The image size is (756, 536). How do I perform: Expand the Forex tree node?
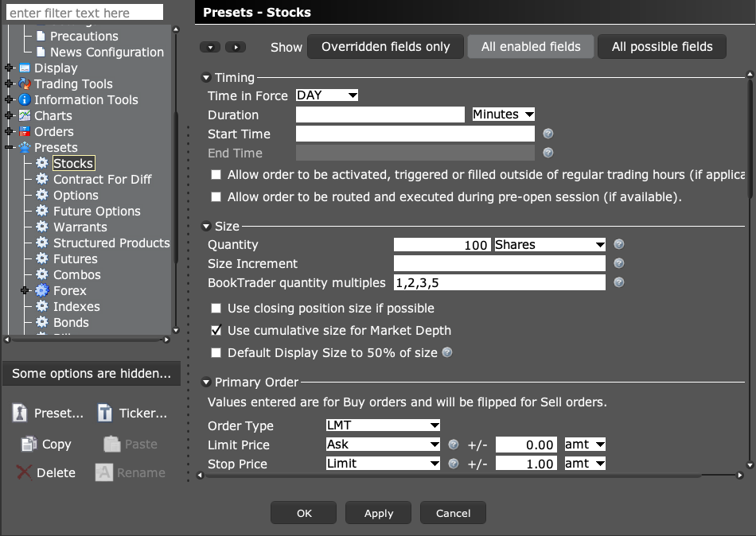(x=25, y=290)
